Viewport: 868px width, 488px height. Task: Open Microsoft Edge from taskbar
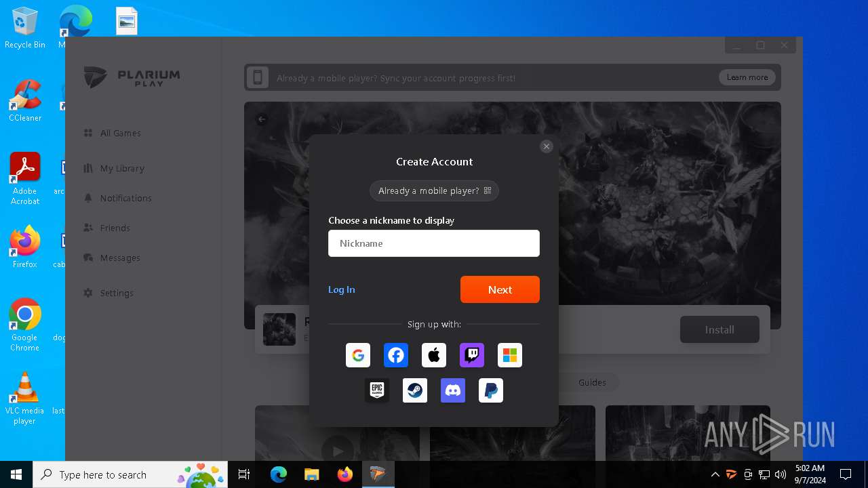point(279,474)
